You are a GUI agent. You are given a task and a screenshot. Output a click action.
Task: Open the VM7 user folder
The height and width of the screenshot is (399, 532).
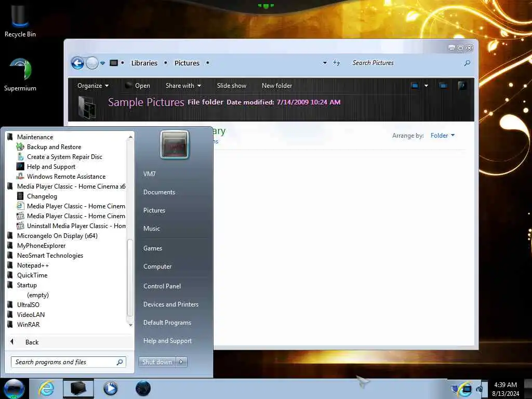coord(149,174)
